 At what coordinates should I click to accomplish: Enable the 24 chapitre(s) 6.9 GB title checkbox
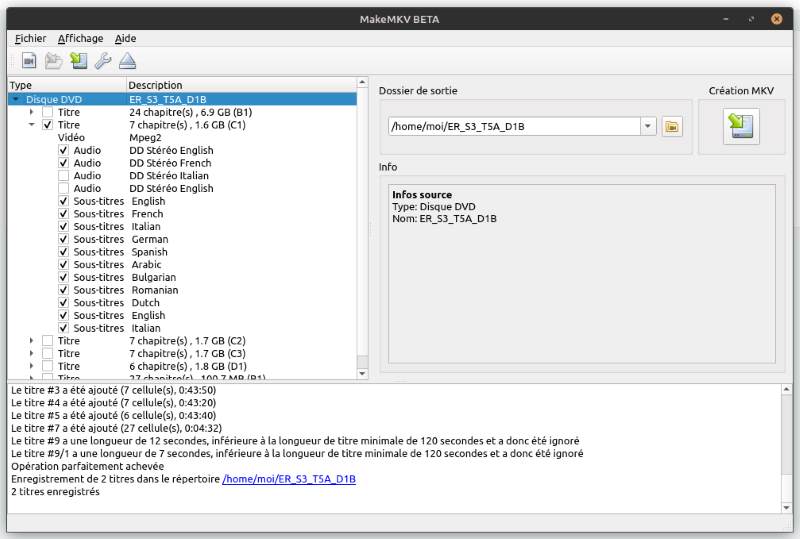(47, 112)
